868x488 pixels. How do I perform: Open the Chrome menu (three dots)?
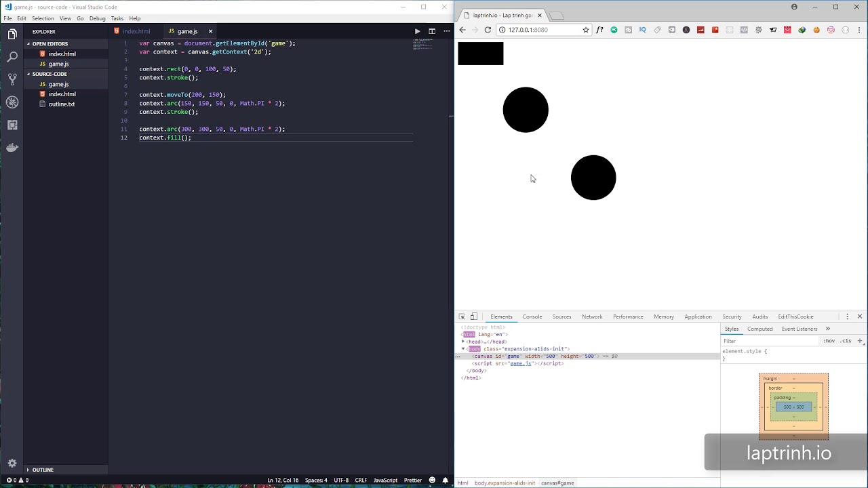[859, 30]
